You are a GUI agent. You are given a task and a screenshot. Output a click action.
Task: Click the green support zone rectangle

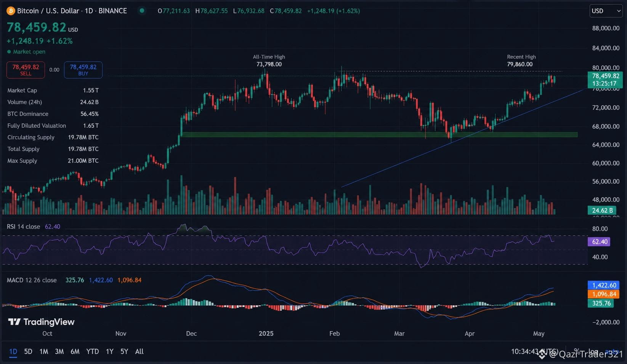[x=380, y=134]
